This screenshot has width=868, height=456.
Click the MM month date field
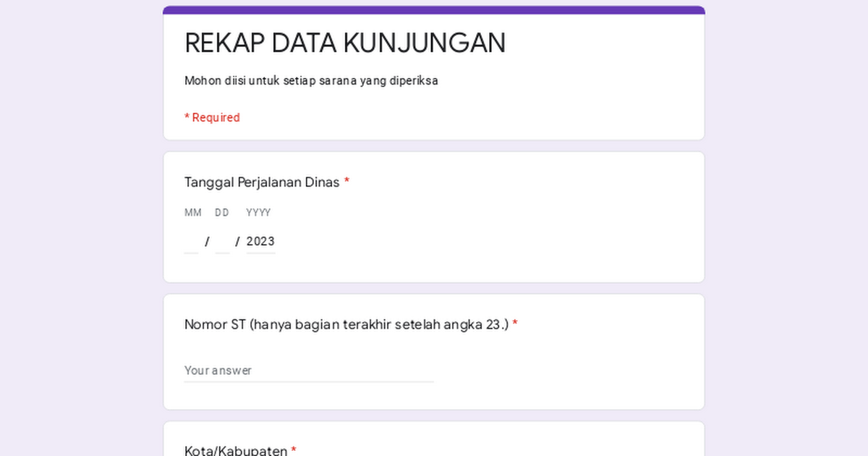coord(191,241)
